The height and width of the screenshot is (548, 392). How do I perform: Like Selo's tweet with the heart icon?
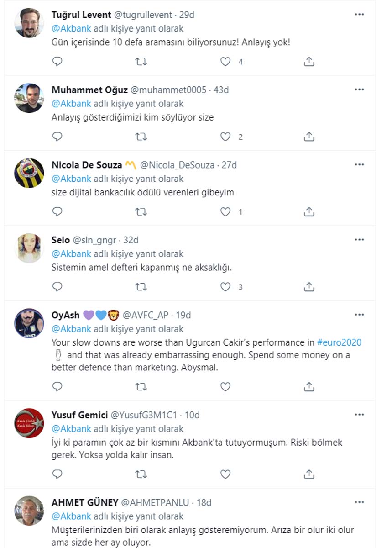225,287
